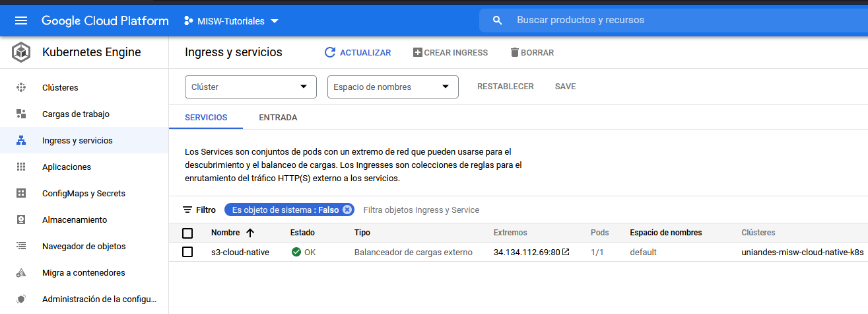Click the Administración de la configuración icon
The width and height of the screenshot is (868, 314).
click(21, 299)
